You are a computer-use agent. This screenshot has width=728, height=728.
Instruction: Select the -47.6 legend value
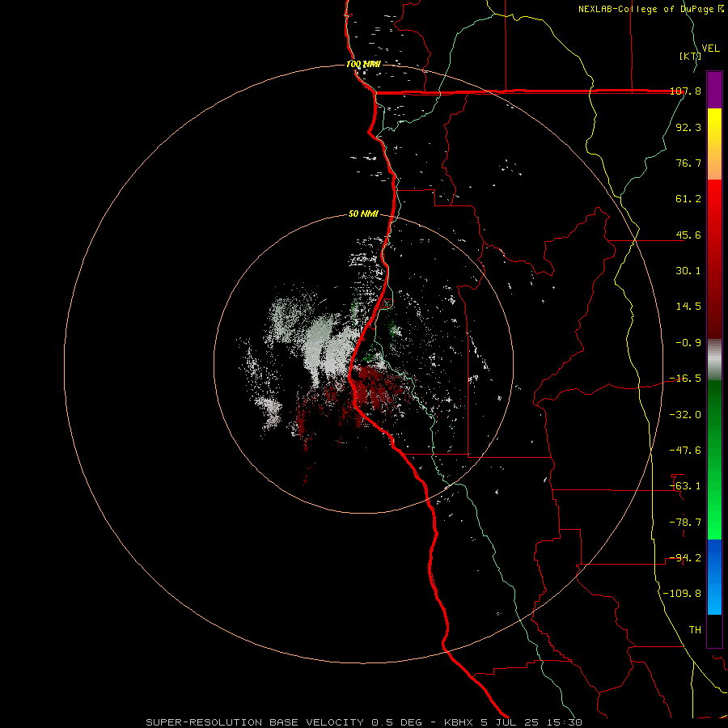point(685,451)
